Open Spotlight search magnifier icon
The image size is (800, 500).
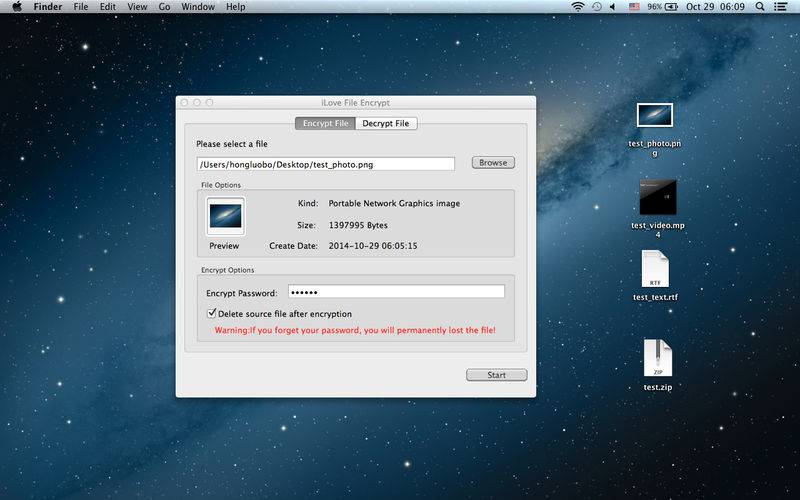tap(760, 7)
